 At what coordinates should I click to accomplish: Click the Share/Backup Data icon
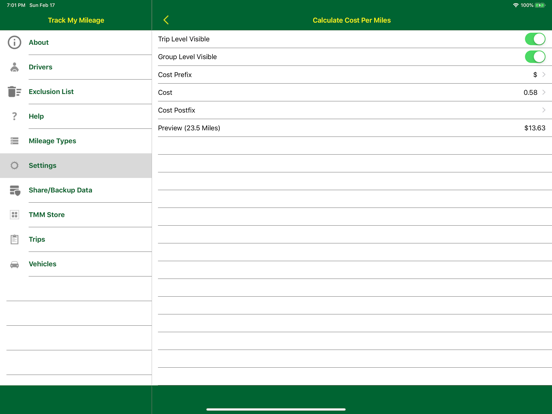(x=15, y=190)
